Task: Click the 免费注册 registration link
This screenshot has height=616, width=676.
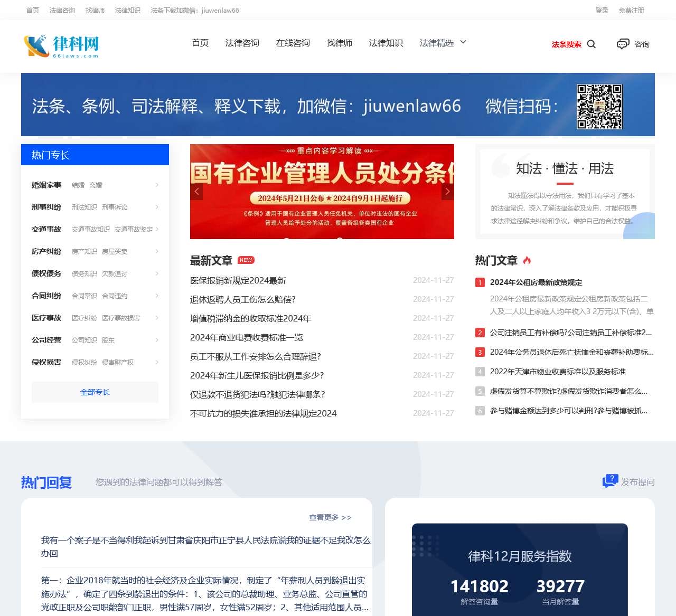Action: tap(632, 10)
